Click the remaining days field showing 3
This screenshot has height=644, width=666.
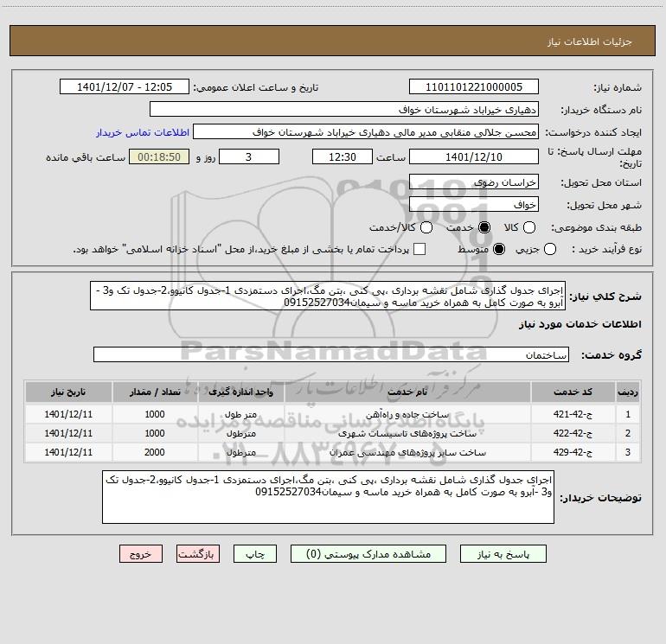click(249, 156)
